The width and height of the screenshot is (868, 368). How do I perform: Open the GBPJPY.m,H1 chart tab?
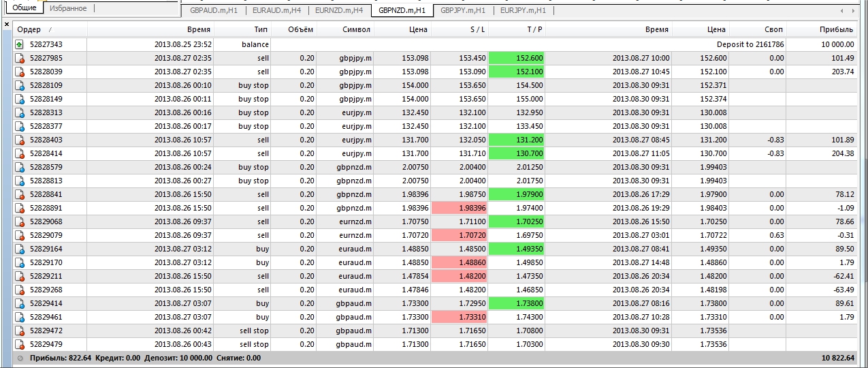coord(463,11)
